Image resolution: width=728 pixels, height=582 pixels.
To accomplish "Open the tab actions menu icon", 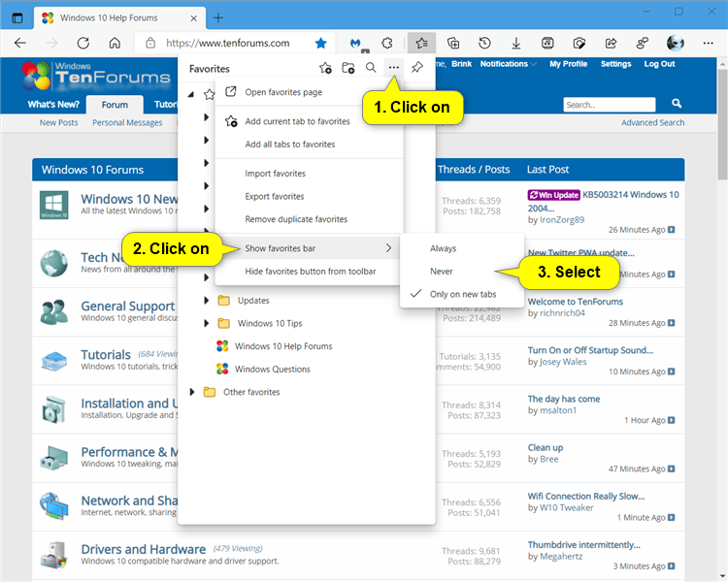I will [17, 18].
